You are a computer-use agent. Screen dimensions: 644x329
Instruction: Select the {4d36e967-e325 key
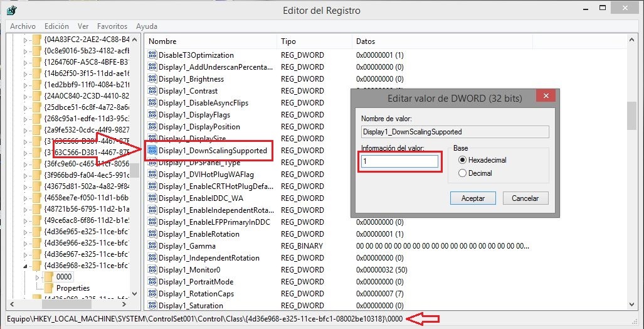click(x=87, y=253)
